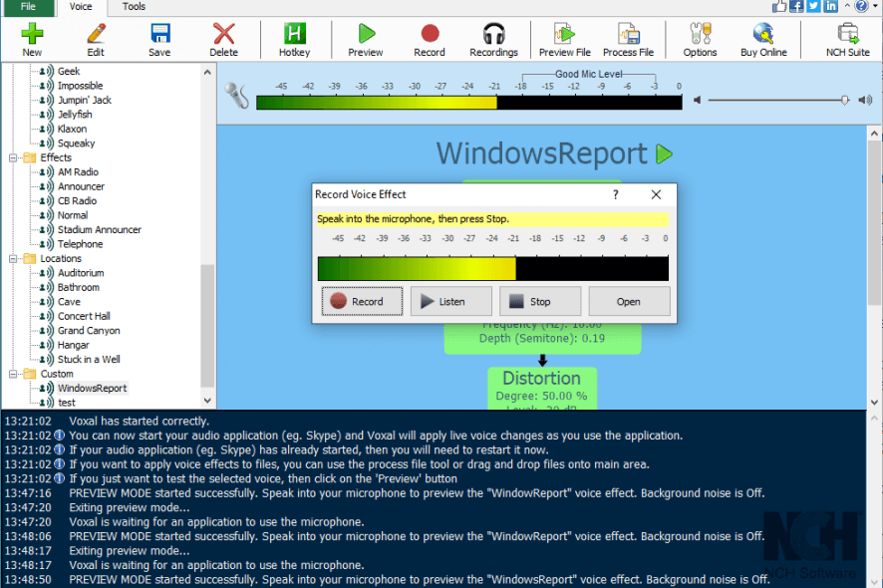The image size is (883, 588).
Task: Open the blue help question icon
Action: coord(862,6)
